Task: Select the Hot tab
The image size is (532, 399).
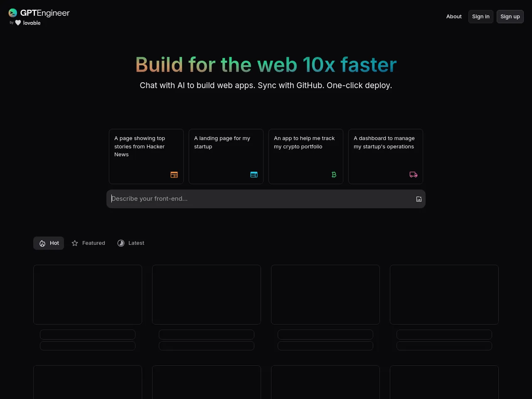Action: (x=49, y=243)
